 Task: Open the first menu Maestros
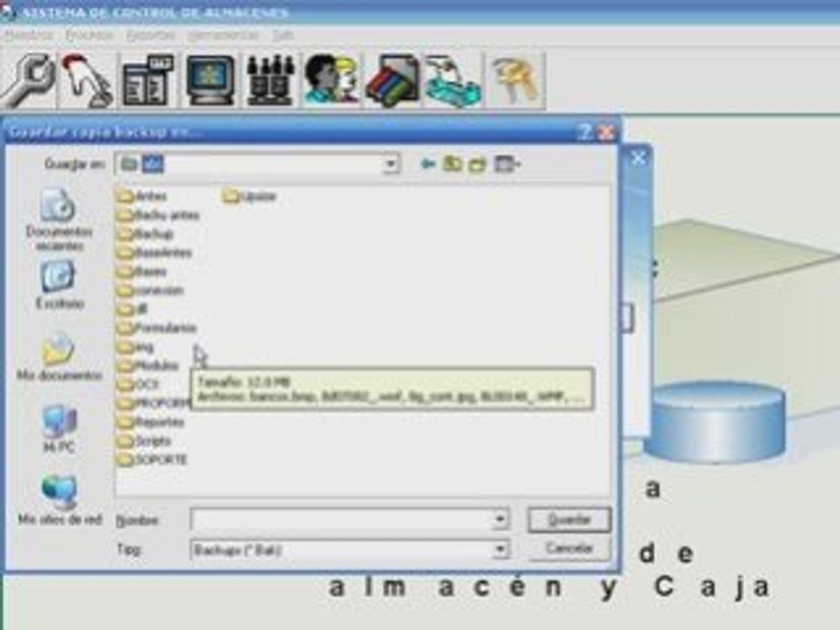[x=29, y=35]
